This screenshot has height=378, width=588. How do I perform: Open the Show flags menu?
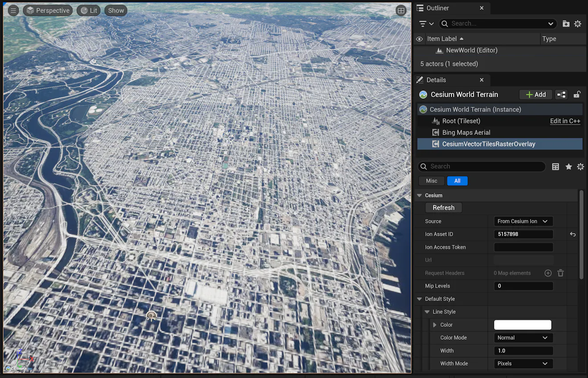[x=116, y=10]
